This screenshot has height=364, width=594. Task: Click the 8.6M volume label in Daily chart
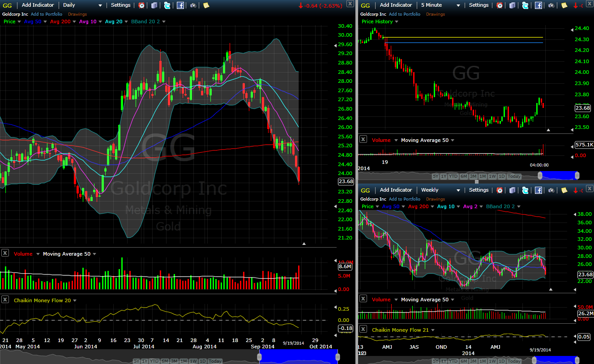[x=345, y=266]
